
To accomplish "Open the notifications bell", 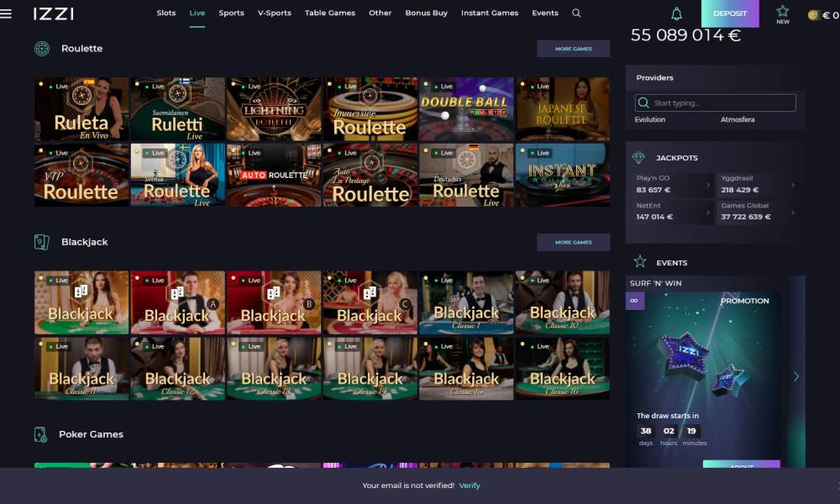I will point(676,13).
